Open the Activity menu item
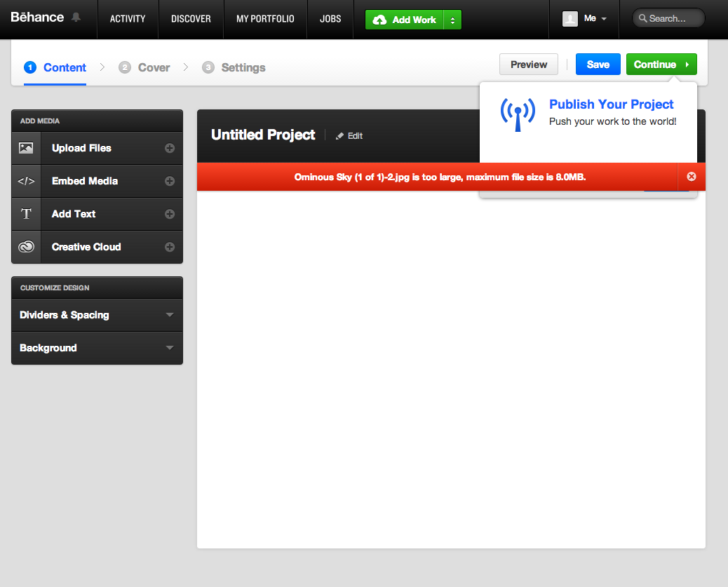 pyautogui.click(x=128, y=19)
